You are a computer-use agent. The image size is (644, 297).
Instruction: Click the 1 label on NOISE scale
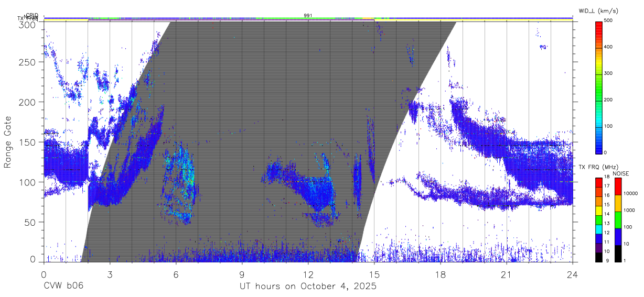coord(625,260)
